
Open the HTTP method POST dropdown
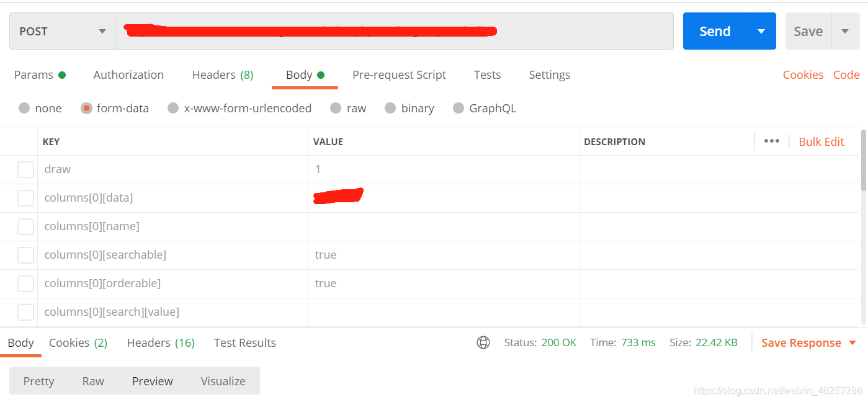pos(63,31)
